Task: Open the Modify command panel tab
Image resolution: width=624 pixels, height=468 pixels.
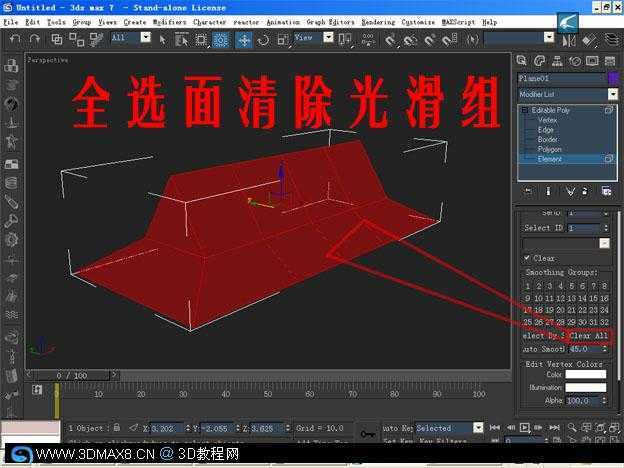Action: (539, 60)
